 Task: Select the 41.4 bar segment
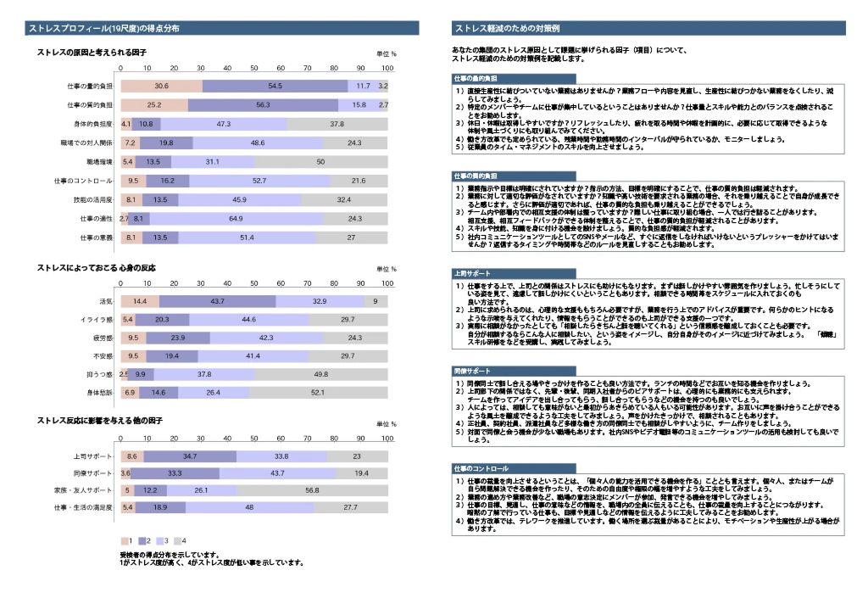253,356
